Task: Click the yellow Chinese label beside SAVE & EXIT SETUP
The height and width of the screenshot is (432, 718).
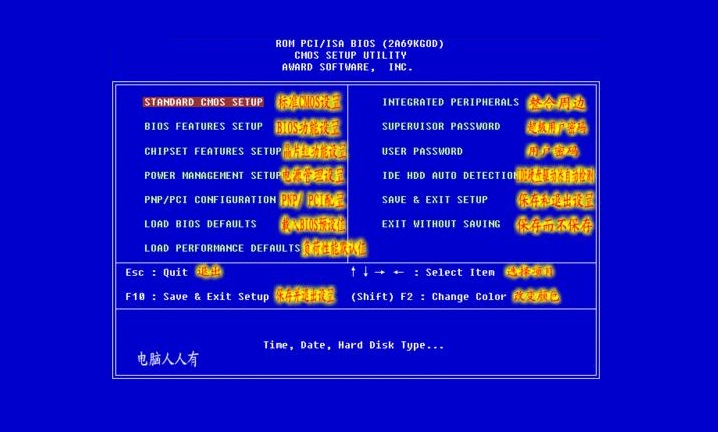Action: [555, 200]
